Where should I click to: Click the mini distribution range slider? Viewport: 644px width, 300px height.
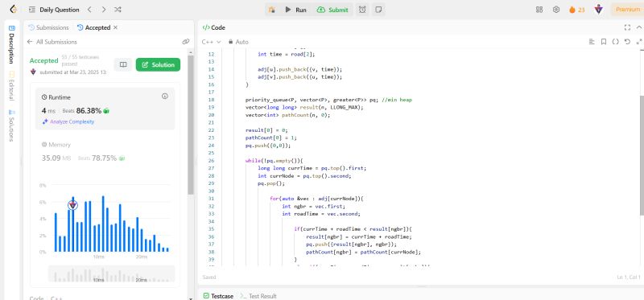pyautogui.click(x=111, y=273)
